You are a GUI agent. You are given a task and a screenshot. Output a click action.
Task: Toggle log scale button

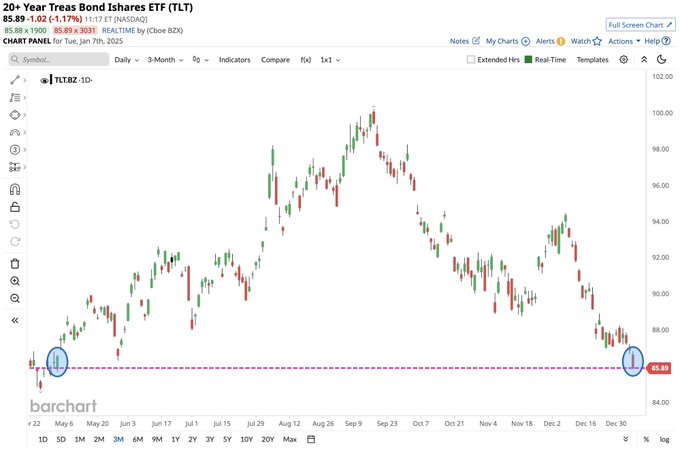[664, 439]
